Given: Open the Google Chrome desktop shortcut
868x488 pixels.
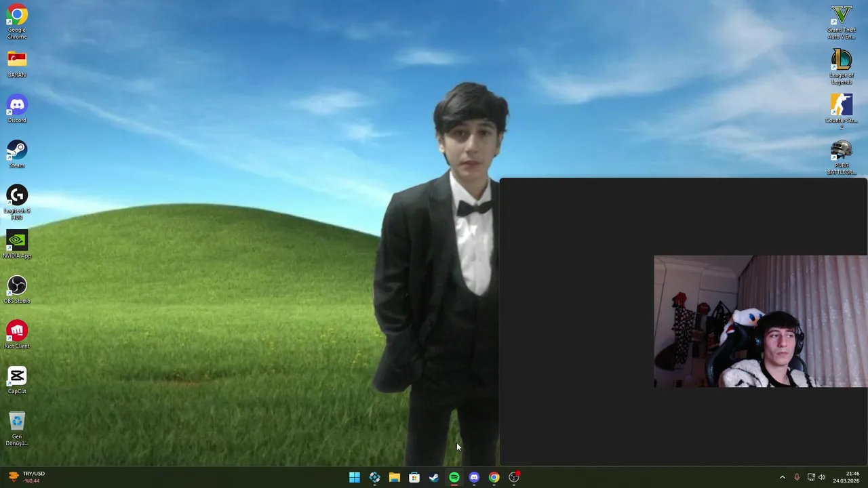Looking at the screenshot, I should 17,22.
